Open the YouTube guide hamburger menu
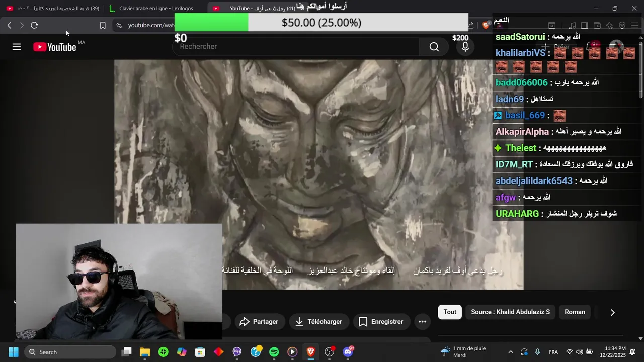The height and width of the screenshot is (362, 644). click(17, 47)
